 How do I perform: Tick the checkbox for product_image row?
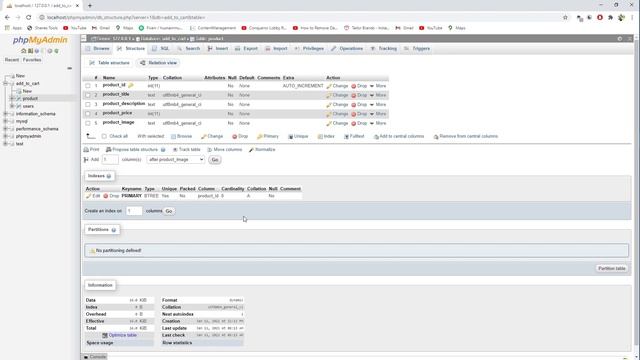coord(88,123)
